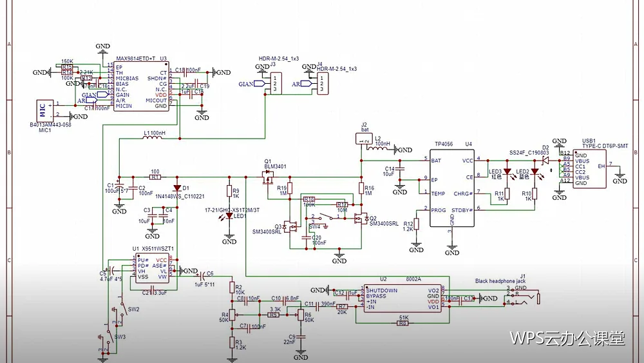The height and width of the screenshot is (363, 644).
Task: Click capacitor C6 1uF 5*11
Action: [204, 275]
